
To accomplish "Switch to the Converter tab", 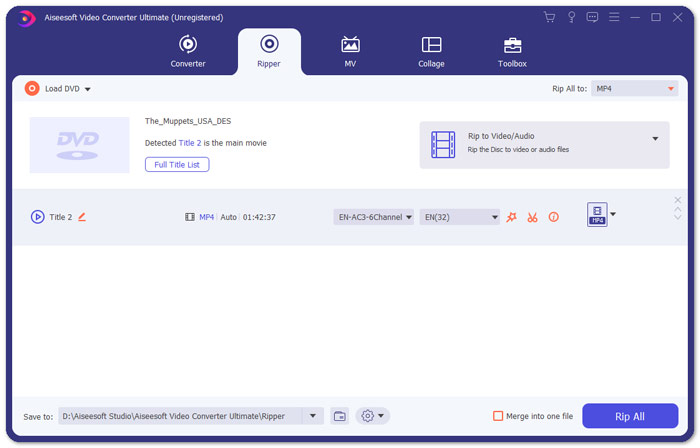I will pos(187,51).
